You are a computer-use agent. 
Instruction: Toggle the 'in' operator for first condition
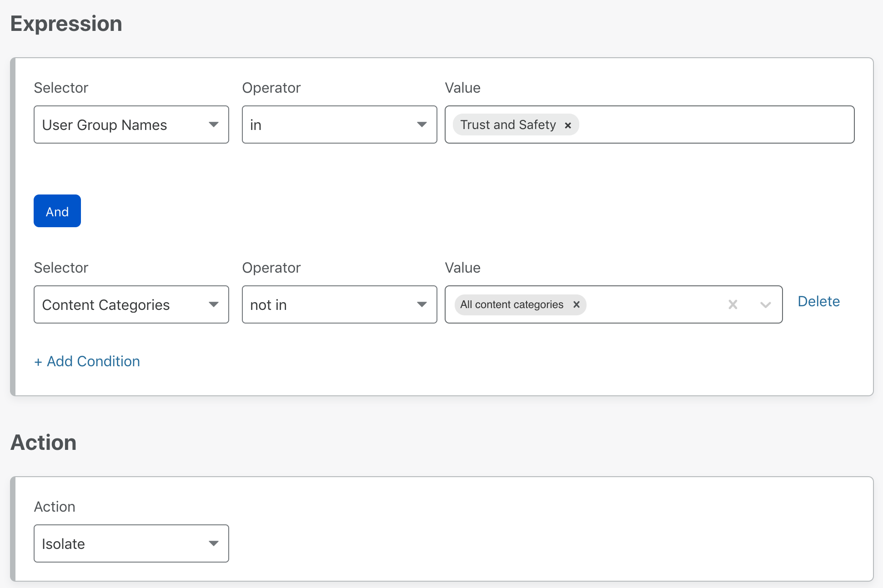(x=337, y=124)
